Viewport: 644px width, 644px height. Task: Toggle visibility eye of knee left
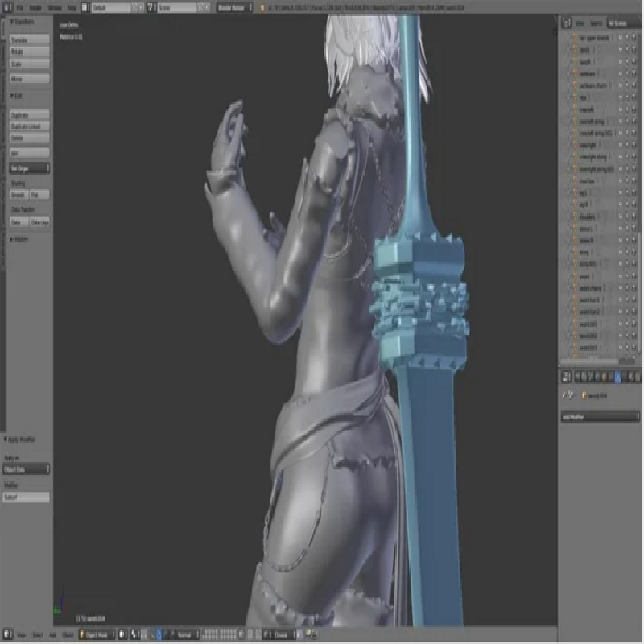click(621, 109)
